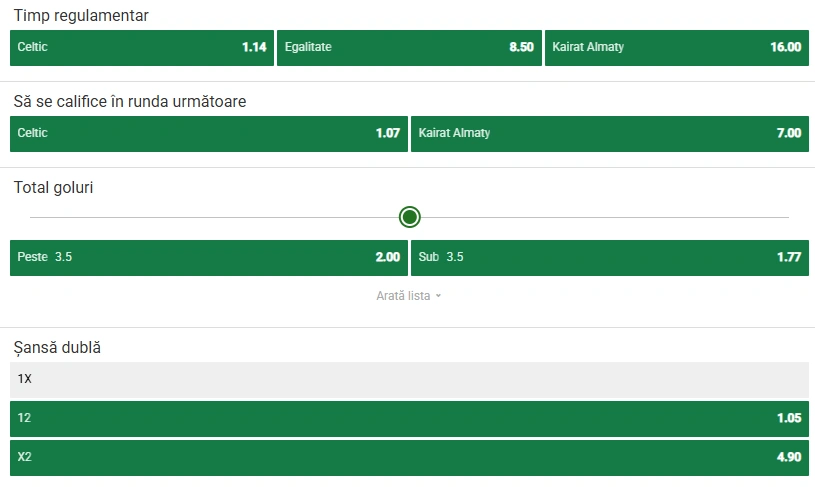The height and width of the screenshot is (487, 815).
Task: Click the Șansă dublă heading
Action: tap(57, 347)
